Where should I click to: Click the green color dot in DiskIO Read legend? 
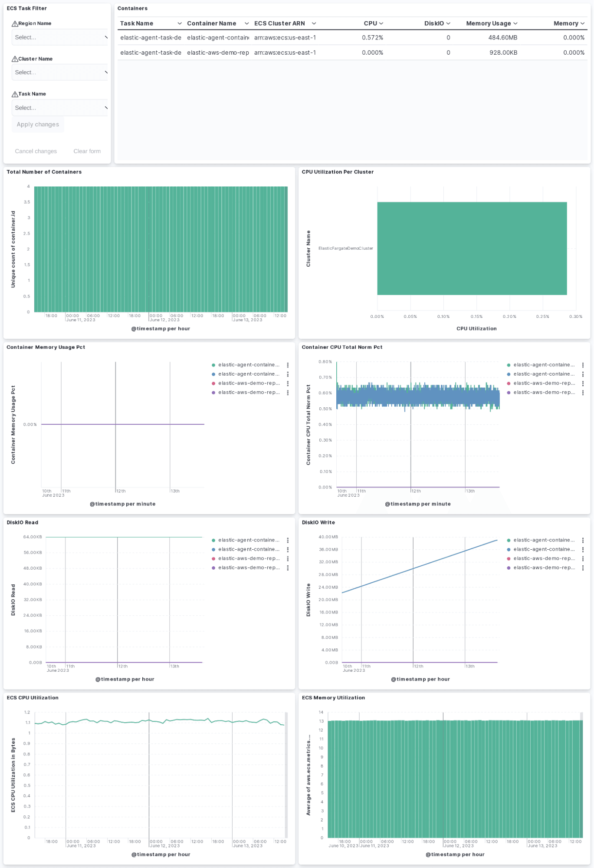[x=213, y=541]
